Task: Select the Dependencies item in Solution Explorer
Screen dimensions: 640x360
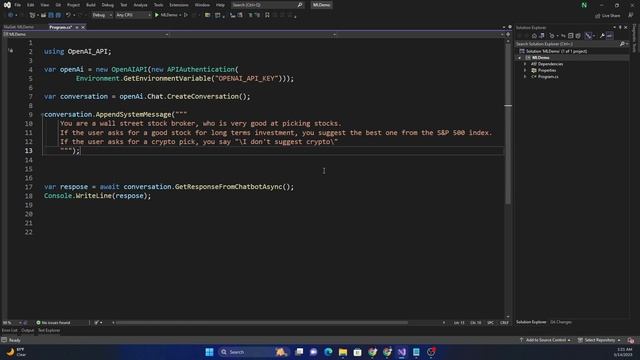Action: (550, 64)
